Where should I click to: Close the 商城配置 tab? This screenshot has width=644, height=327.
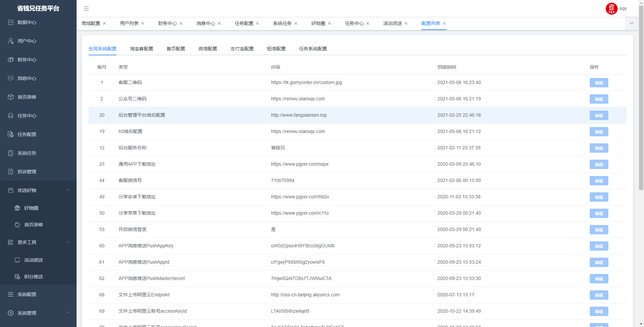click(x=104, y=23)
